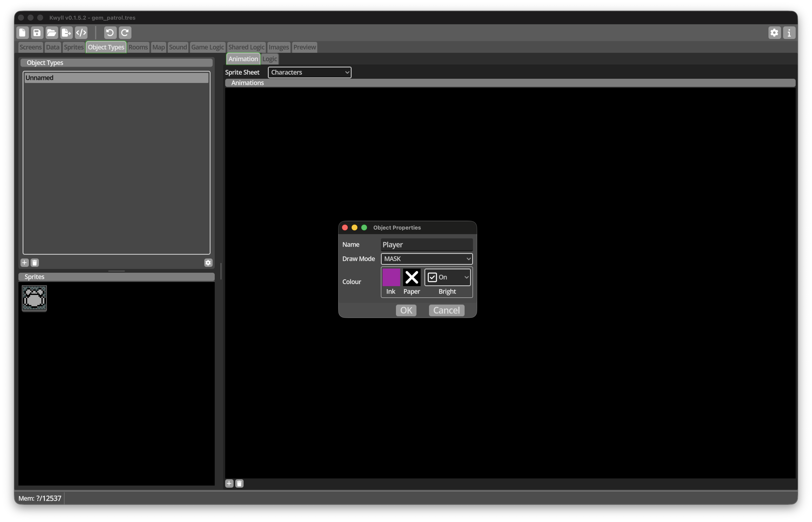Select the Unnamed object type row

[x=117, y=78]
